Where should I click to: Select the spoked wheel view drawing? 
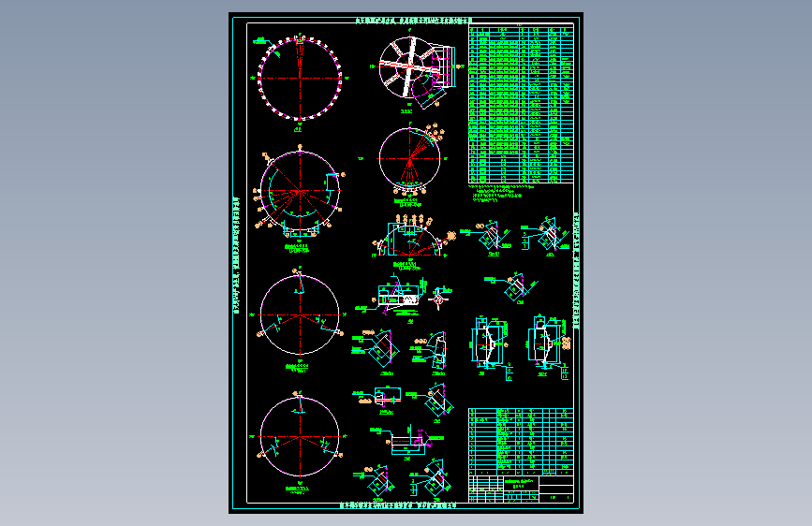tap(418, 71)
